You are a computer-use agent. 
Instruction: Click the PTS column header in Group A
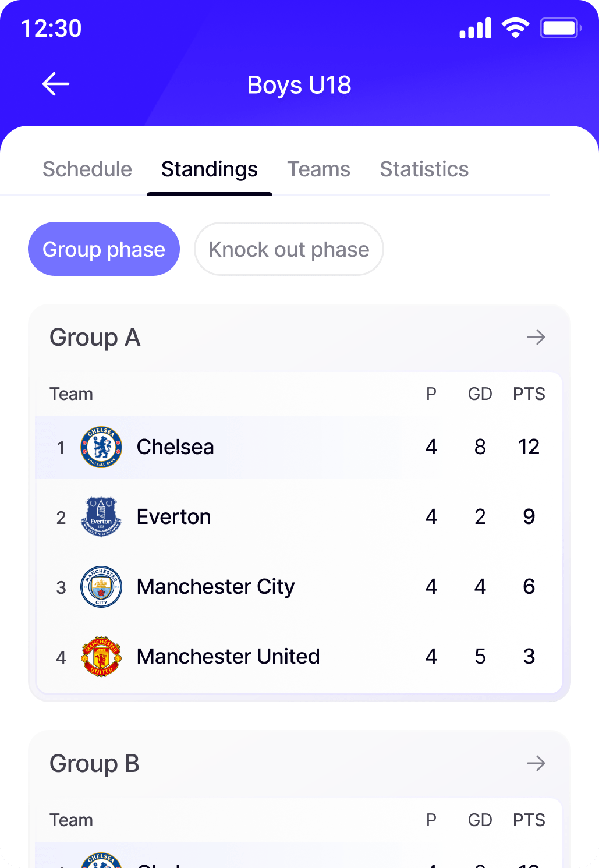tap(529, 394)
